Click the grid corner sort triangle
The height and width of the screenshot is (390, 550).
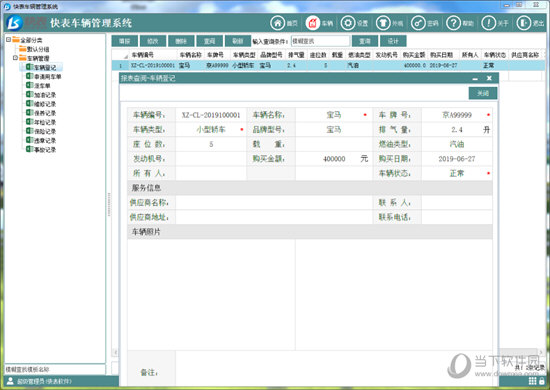click(x=126, y=56)
